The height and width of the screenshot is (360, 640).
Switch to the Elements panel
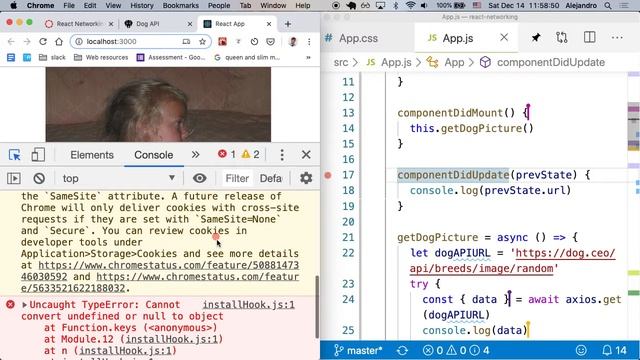(92, 155)
